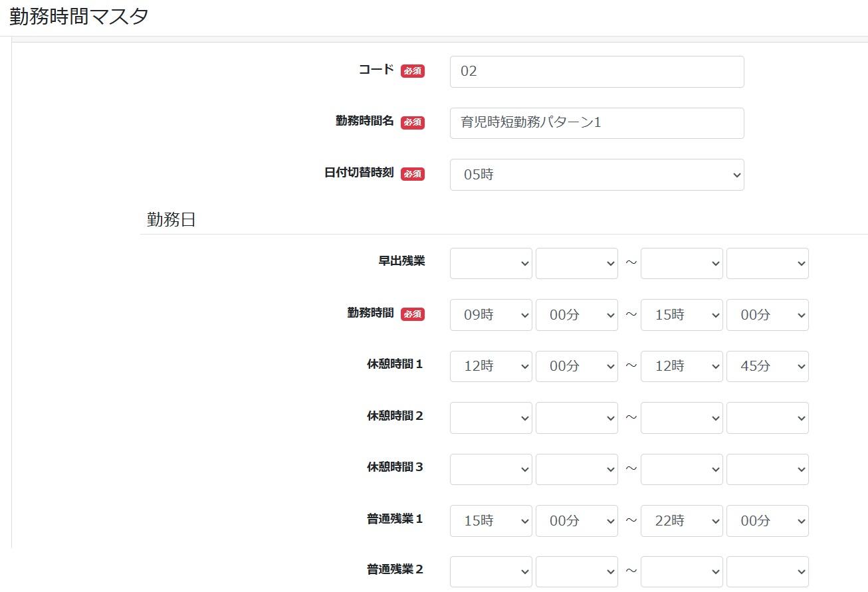This screenshot has width=868, height=592.
Task: Open 普通残業1 end minute 00分 dropdown
Action: click(767, 521)
